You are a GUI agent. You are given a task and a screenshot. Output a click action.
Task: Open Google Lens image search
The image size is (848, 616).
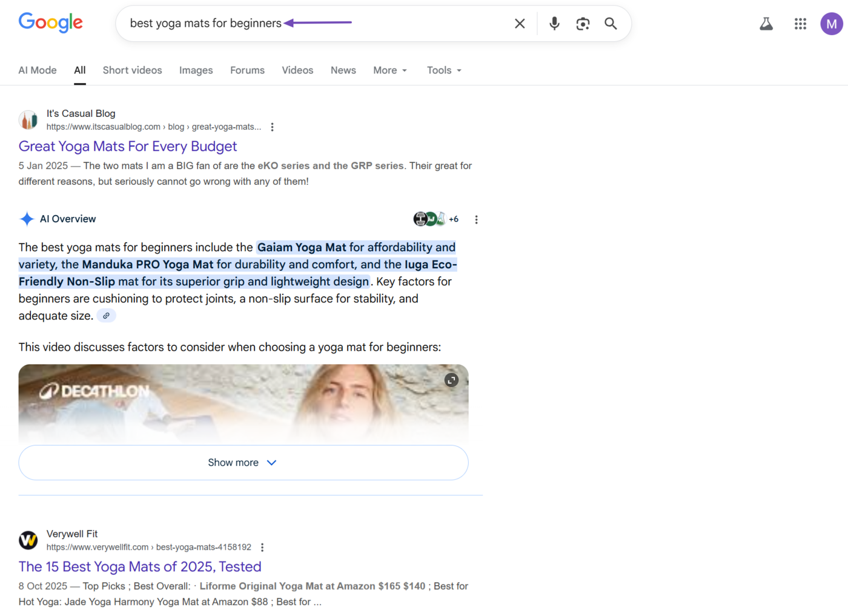pyautogui.click(x=582, y=23)
